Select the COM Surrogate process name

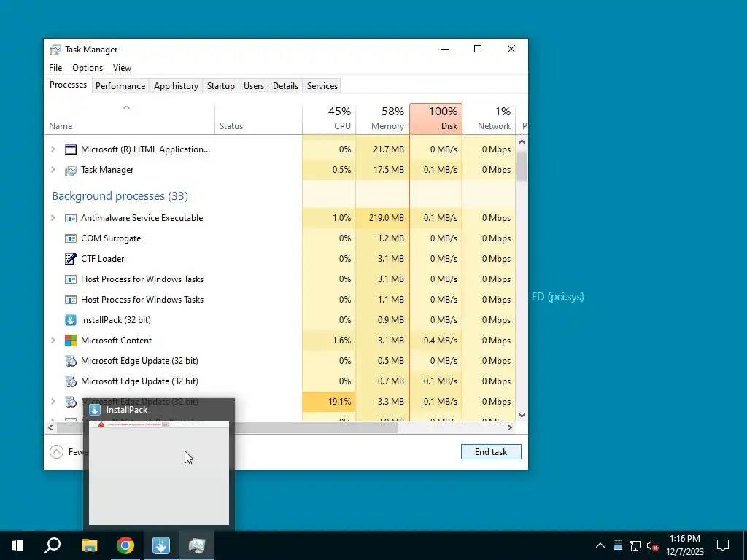pos(111,238)
